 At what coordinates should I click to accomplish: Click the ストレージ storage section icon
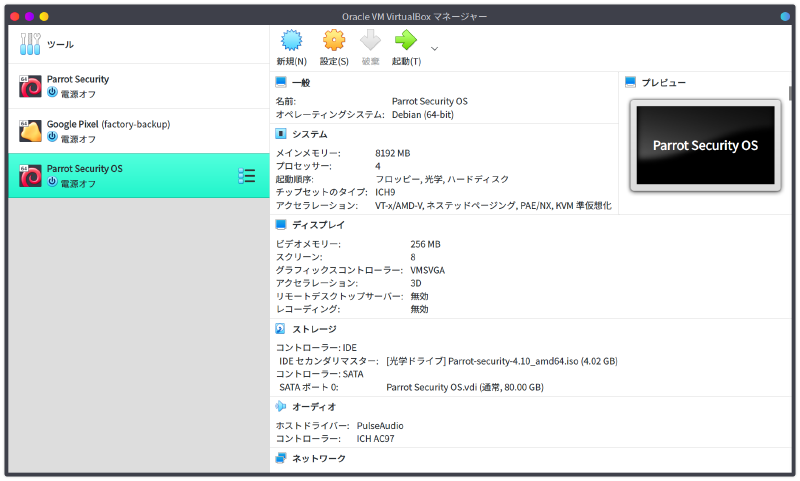(x=281, y=328)
